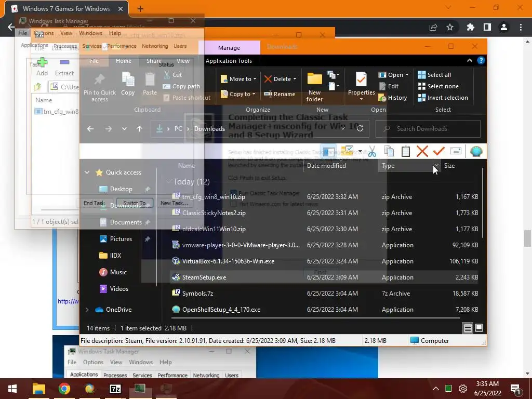
Task: Open Chrome profile avatar icon
Action: pos(504,27)
